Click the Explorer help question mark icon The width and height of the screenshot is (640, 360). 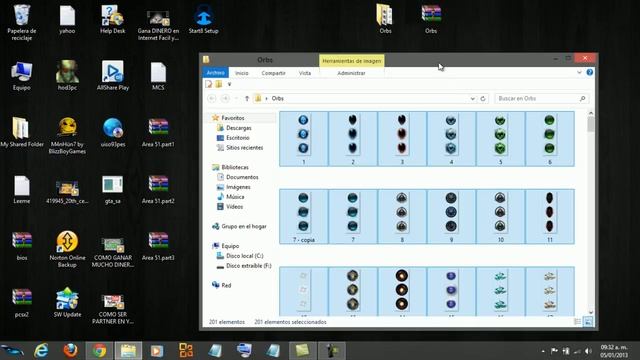(589, 72)
